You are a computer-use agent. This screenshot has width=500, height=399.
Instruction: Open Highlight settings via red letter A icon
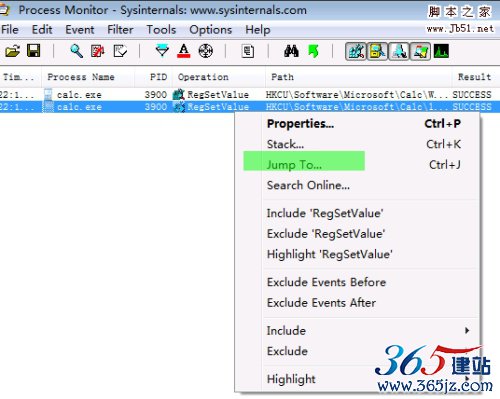pos(184,51)
